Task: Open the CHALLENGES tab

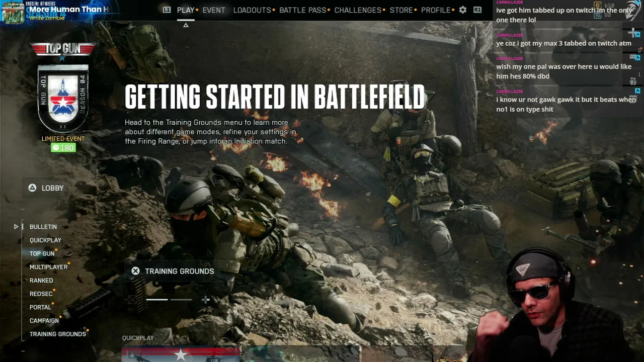Action: (x=358, y=10)
